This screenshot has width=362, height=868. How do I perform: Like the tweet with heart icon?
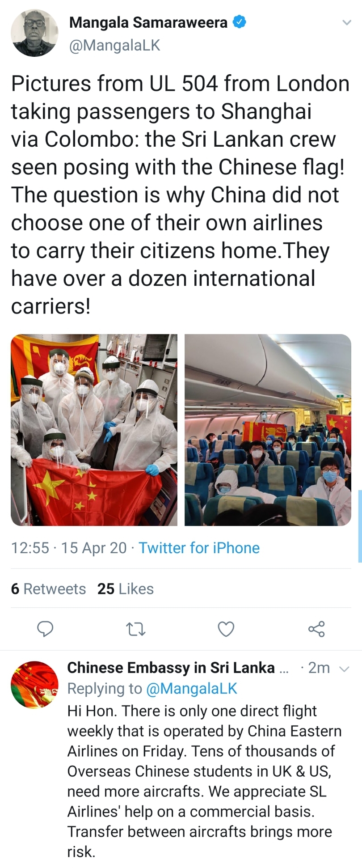click(x=226, y=629)
